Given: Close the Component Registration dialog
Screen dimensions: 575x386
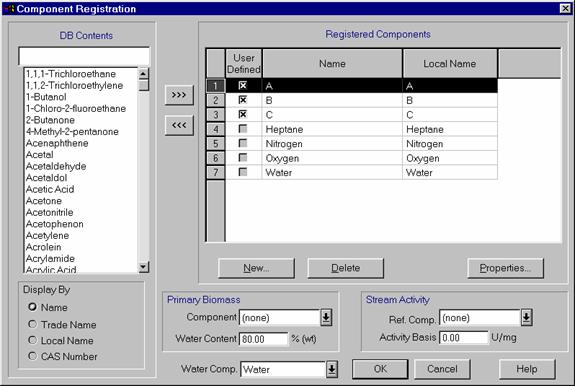Looking at the screenshot, I should point(565,8).
